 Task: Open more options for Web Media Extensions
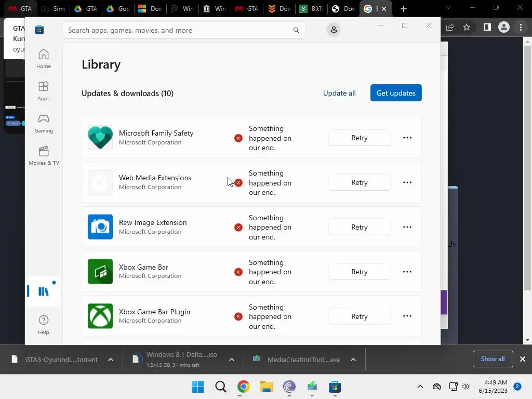click(x=407, y=182)
